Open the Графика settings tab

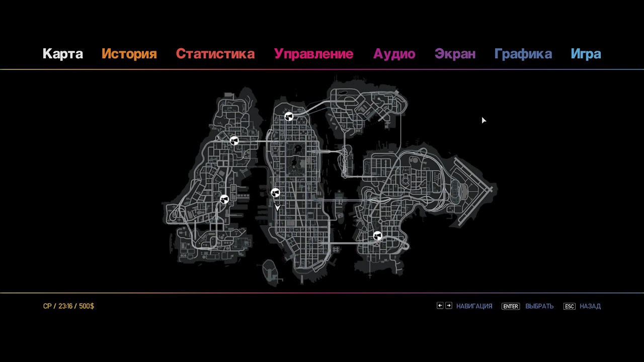(523, 54)
